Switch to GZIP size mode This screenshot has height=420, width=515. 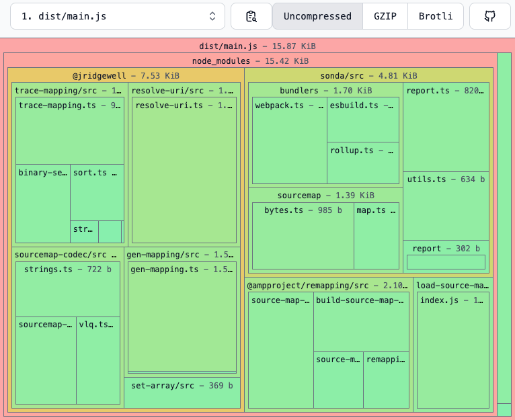[x=385, y=16]
